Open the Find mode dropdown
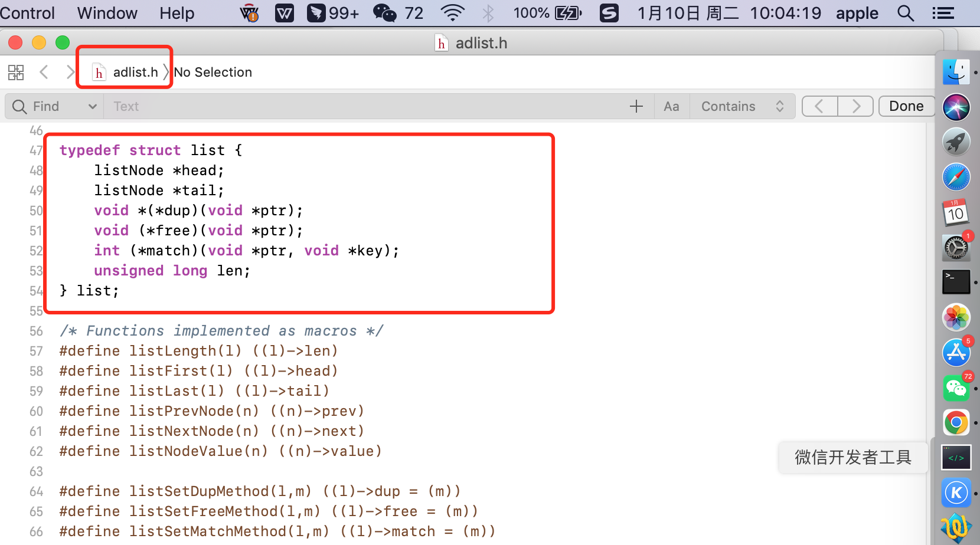 (x=54, y=106)
